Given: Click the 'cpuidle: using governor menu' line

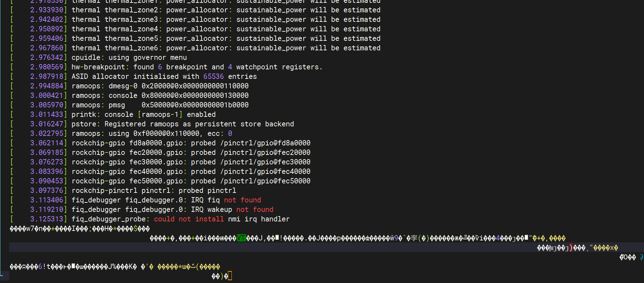Looking at the screenshot, I should pos(129,57).
